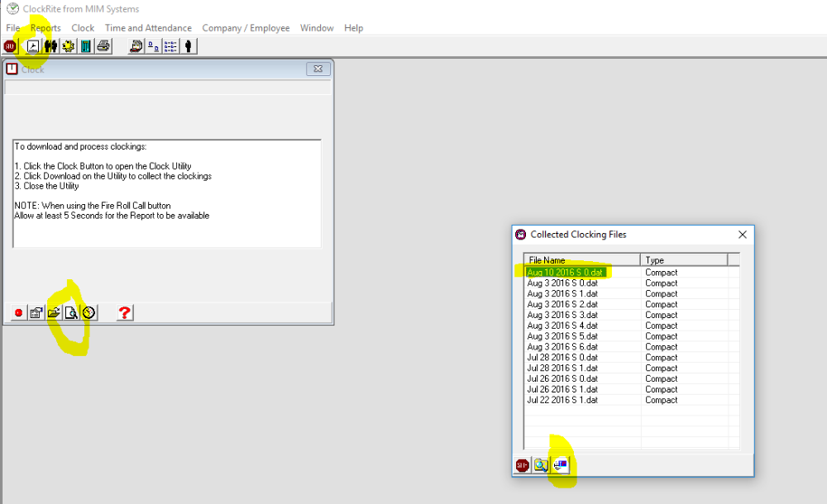Open the clock utility icon in the Clock window
Image resolution: width=827 pixels, height=504 pixels.
click(x=88, y=312)
